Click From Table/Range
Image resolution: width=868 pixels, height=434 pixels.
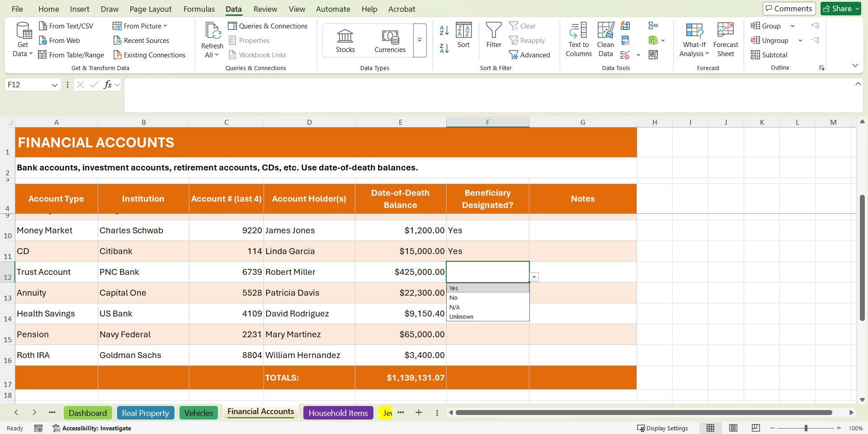tap(71, 55)
